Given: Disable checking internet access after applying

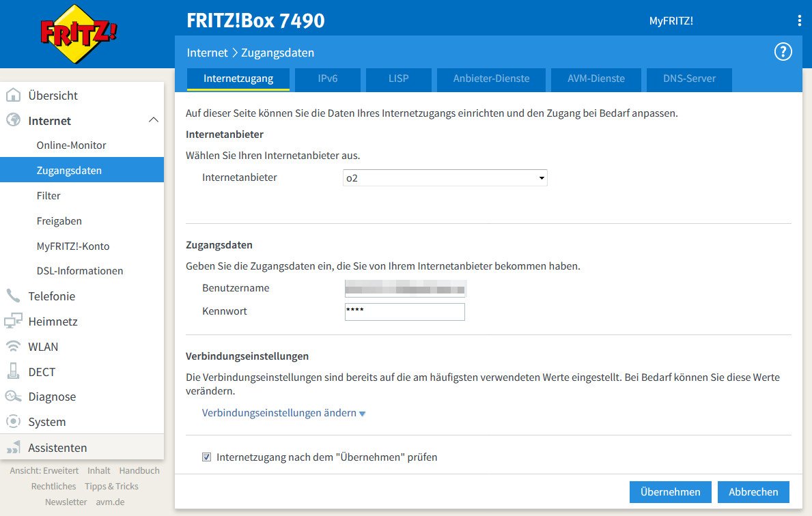Looking at the screenshot, I should click(x=206, y=457).
